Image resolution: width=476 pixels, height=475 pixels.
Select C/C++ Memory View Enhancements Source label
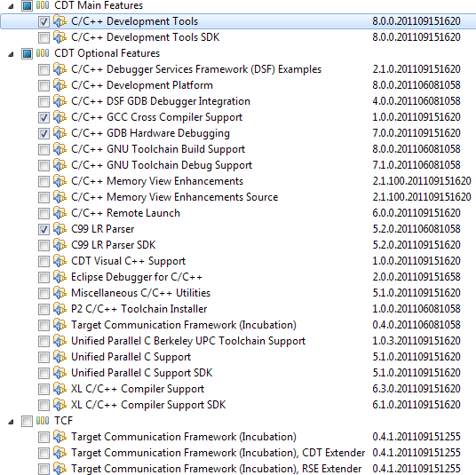pos(175,197)
